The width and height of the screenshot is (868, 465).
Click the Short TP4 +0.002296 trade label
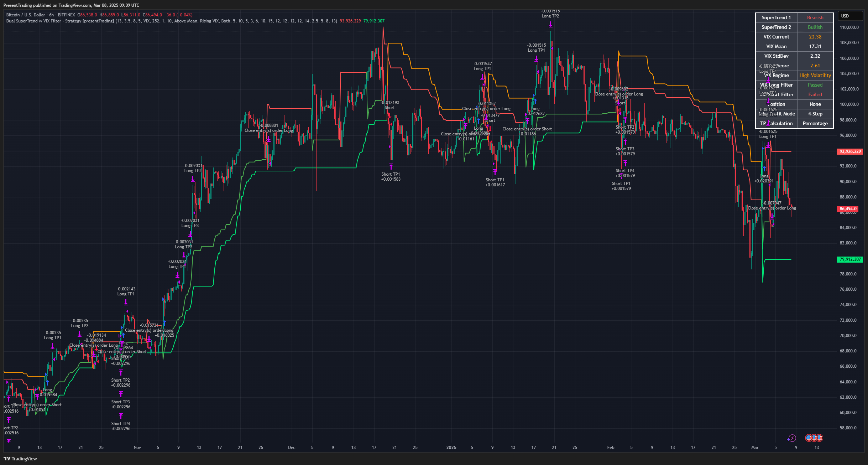(x=121, y=426)
